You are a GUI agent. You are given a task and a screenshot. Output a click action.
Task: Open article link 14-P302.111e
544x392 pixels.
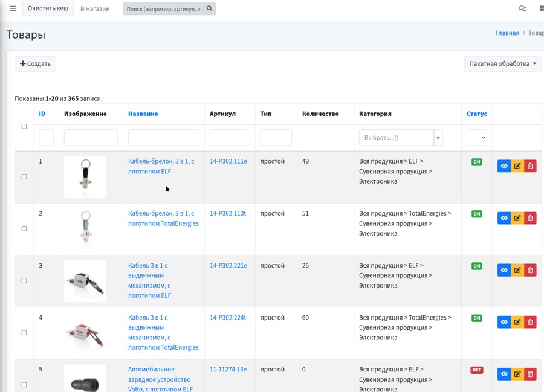pos(228,161)
